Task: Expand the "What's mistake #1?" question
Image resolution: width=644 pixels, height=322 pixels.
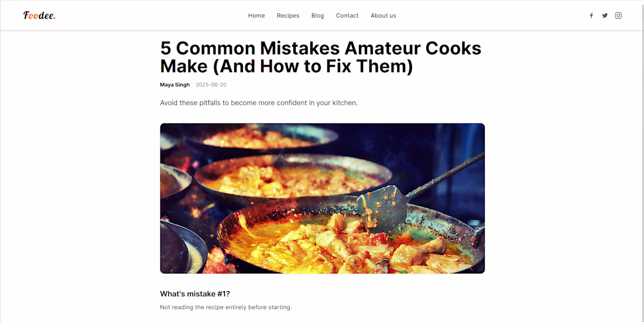Action: [x=195, y=294]
